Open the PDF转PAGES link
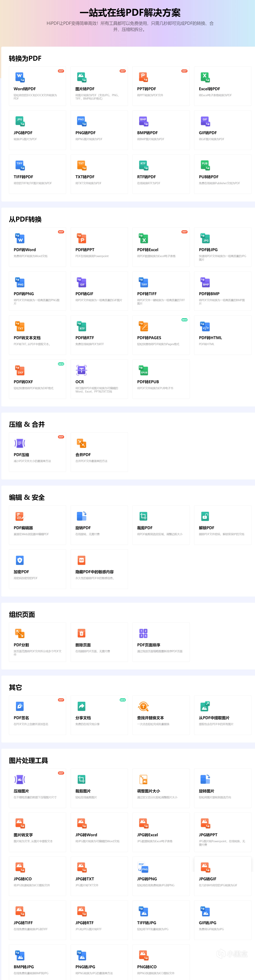 click(149, 338)
